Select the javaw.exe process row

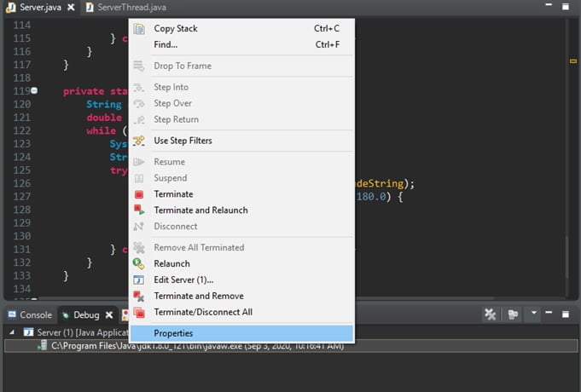pos(291,346)
